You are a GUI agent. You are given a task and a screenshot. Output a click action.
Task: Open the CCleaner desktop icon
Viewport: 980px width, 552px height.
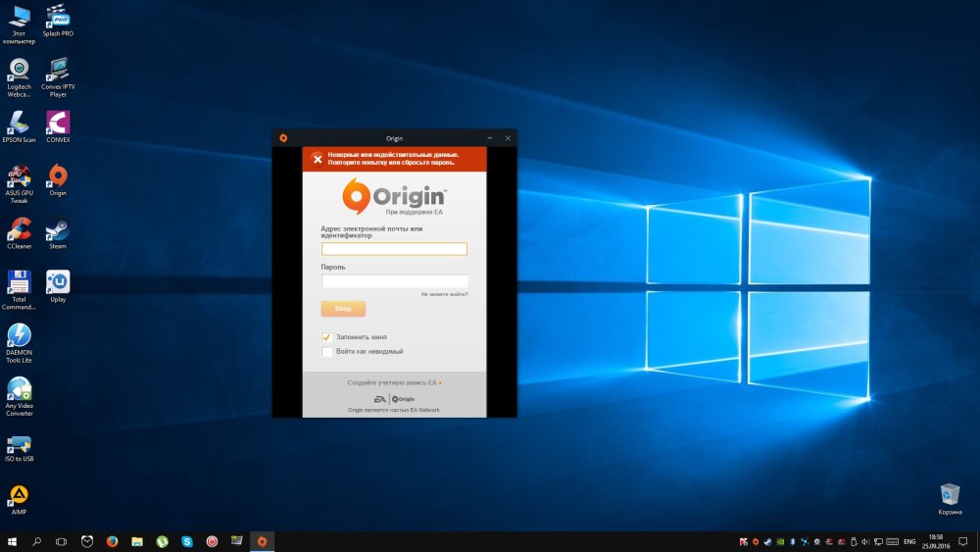(19, 233)
